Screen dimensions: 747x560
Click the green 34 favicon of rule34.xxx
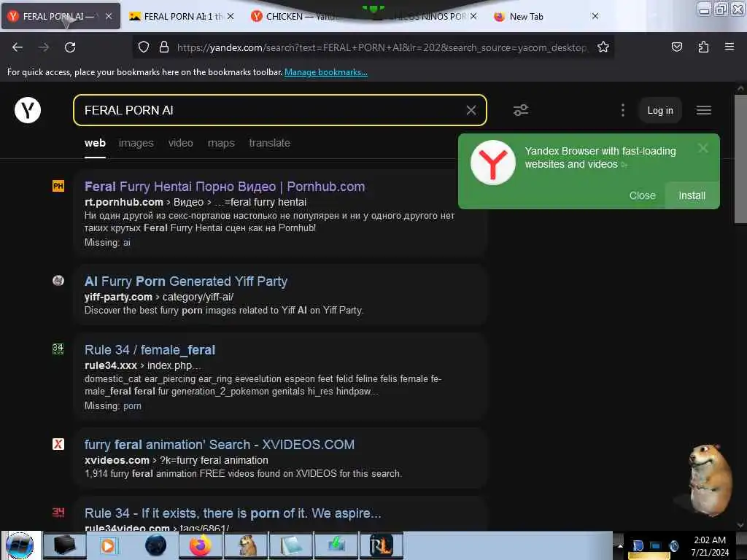58,349
